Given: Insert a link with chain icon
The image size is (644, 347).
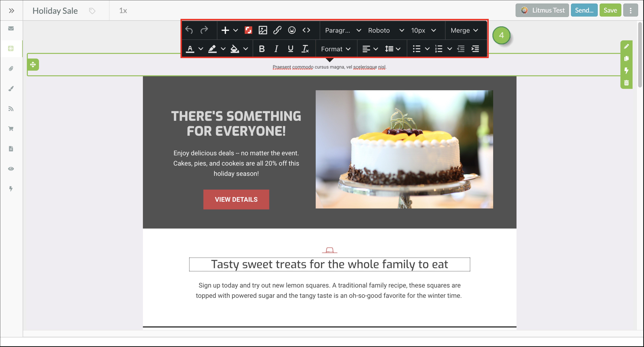Looking at the screenshot, I should pos(277,30).
